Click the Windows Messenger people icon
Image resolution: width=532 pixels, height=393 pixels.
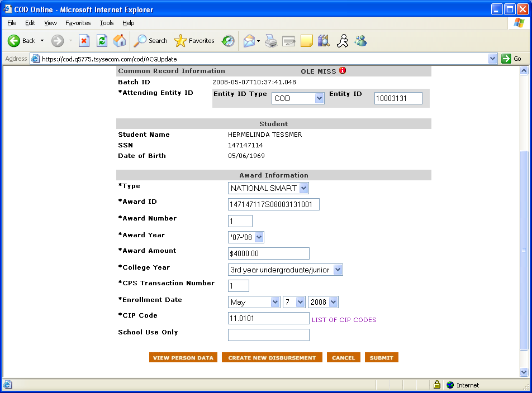(360, 41)
